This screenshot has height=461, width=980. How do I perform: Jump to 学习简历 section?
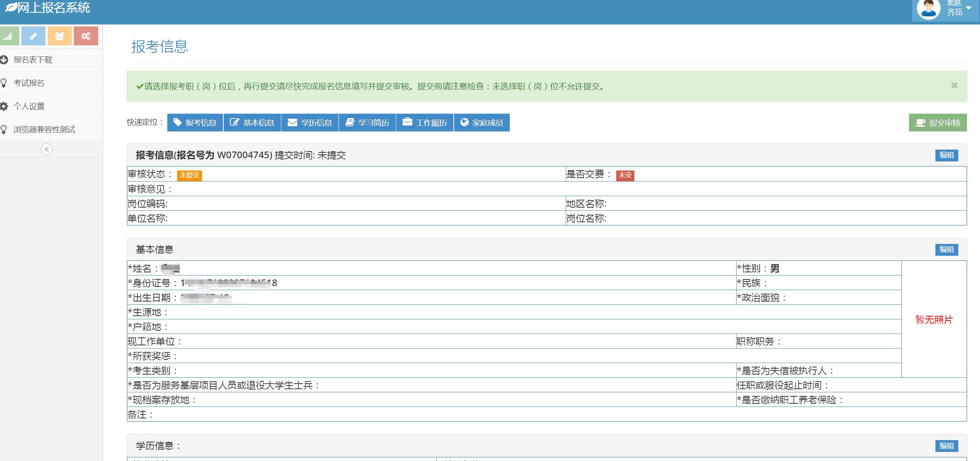coord(367,123)
